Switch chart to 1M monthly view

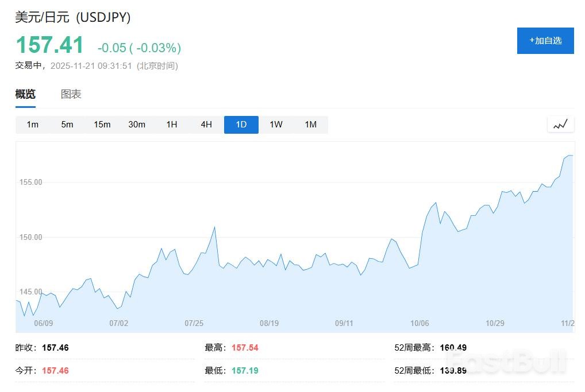(x=311, y=125)
